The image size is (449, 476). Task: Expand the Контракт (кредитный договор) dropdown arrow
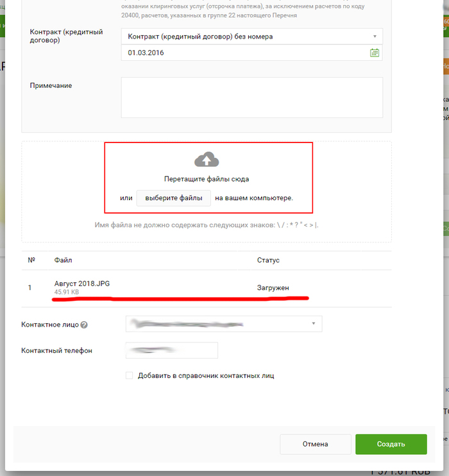click(375, 37)
